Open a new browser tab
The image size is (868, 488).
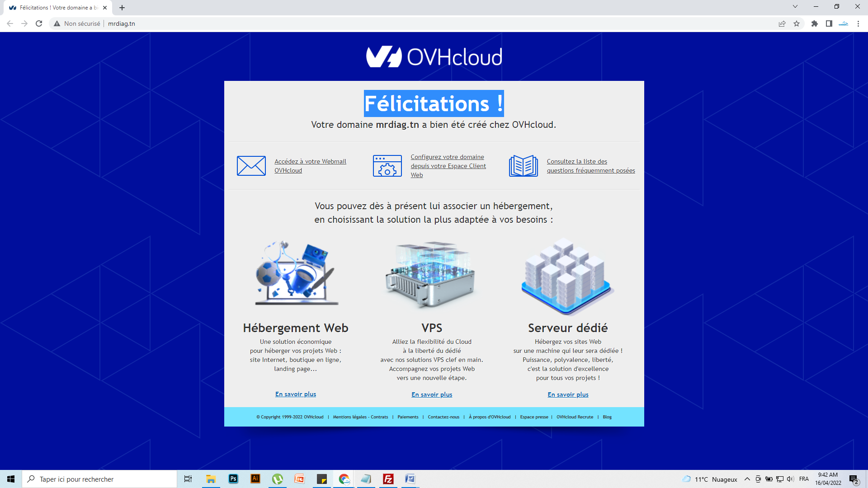[x=122, y=8]
